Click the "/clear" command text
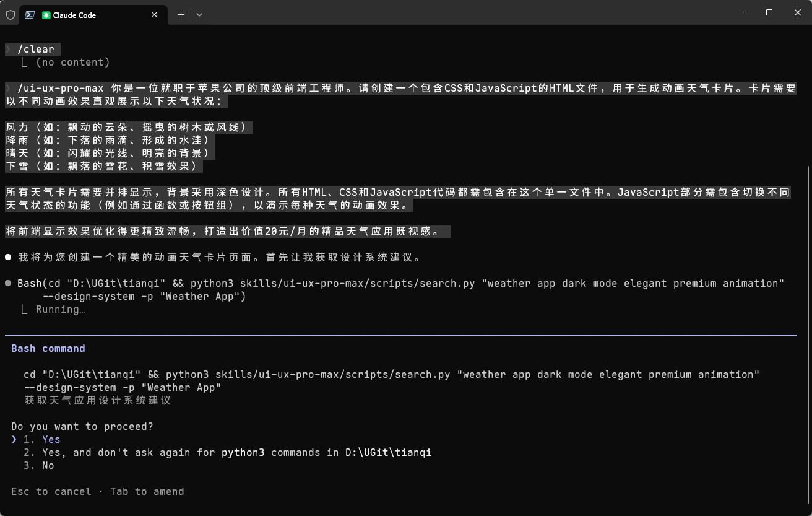Viewport: 812px width, 516px height. pos(37,49)
